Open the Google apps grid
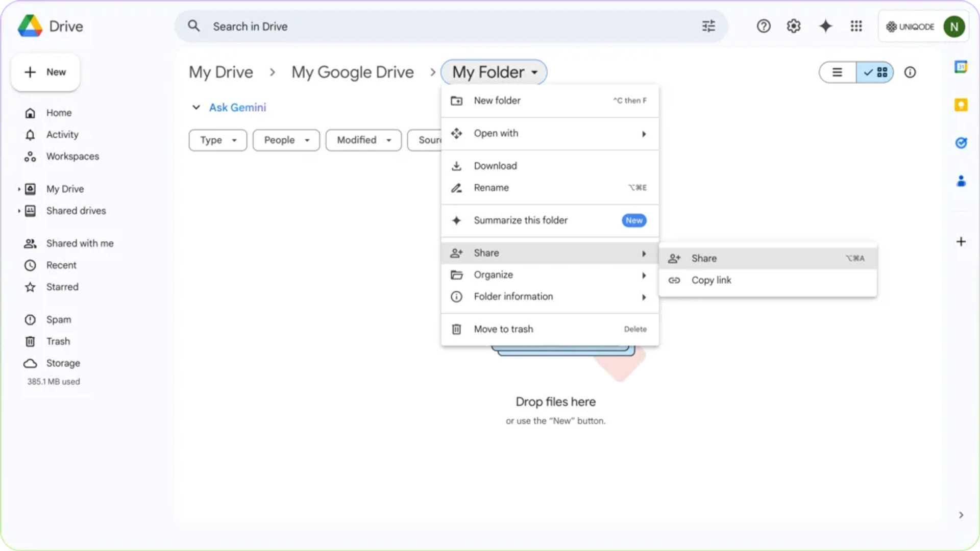This screenshot has height=551, width=980. (x=856, y=26)
